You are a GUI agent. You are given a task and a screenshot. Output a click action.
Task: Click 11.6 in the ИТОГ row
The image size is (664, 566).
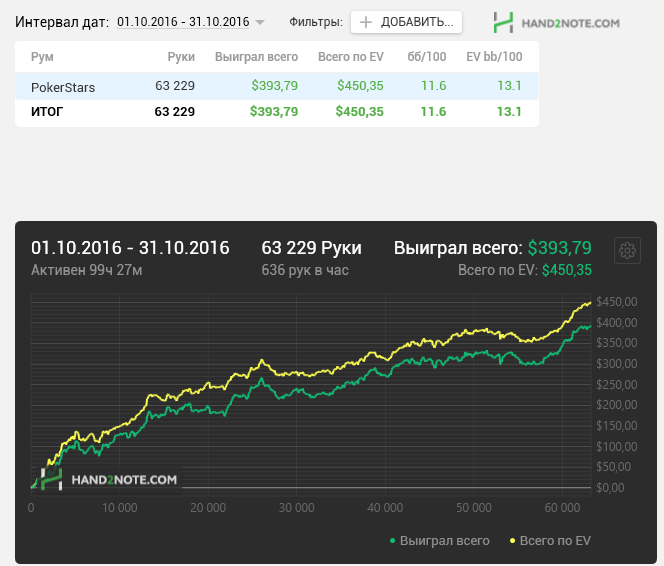pos(433,112)
